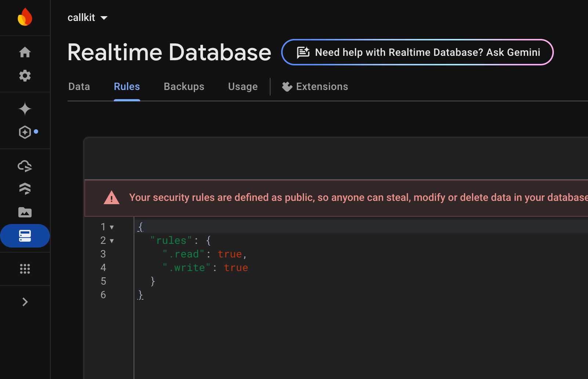Image resolution: width=588 pixels, height=379 pixels.
Task: Click the ".read" key on line 3
Action: (x=184, y=254)
